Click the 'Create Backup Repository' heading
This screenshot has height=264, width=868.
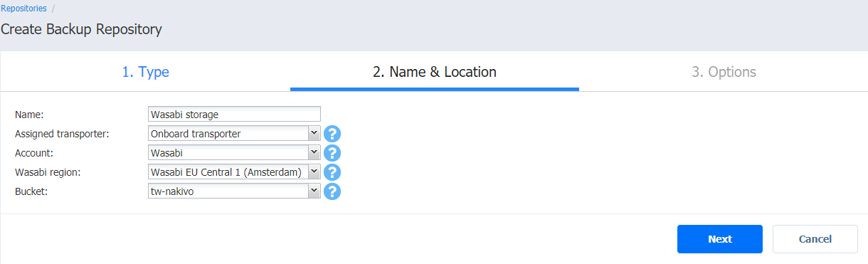click(81, 30)
